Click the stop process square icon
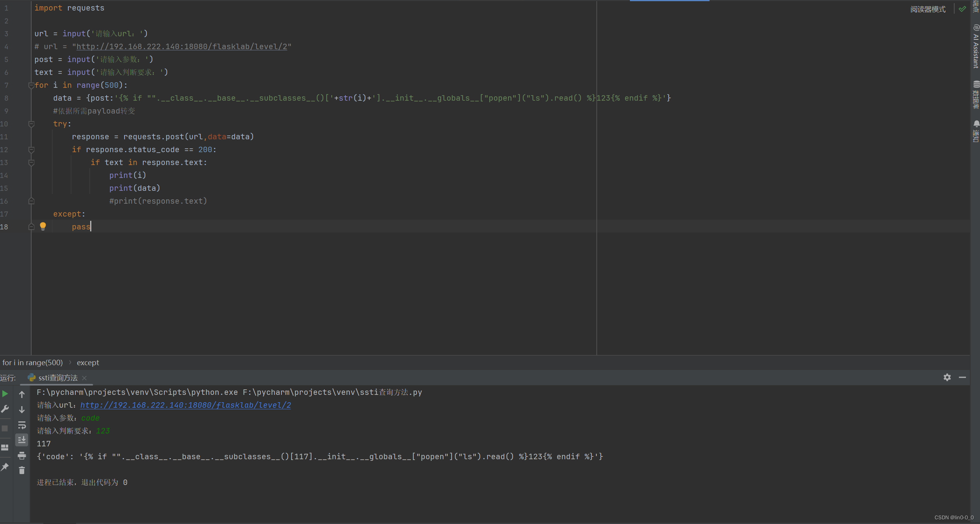This screenshot has width=980, height=524. tap(5, 428)
